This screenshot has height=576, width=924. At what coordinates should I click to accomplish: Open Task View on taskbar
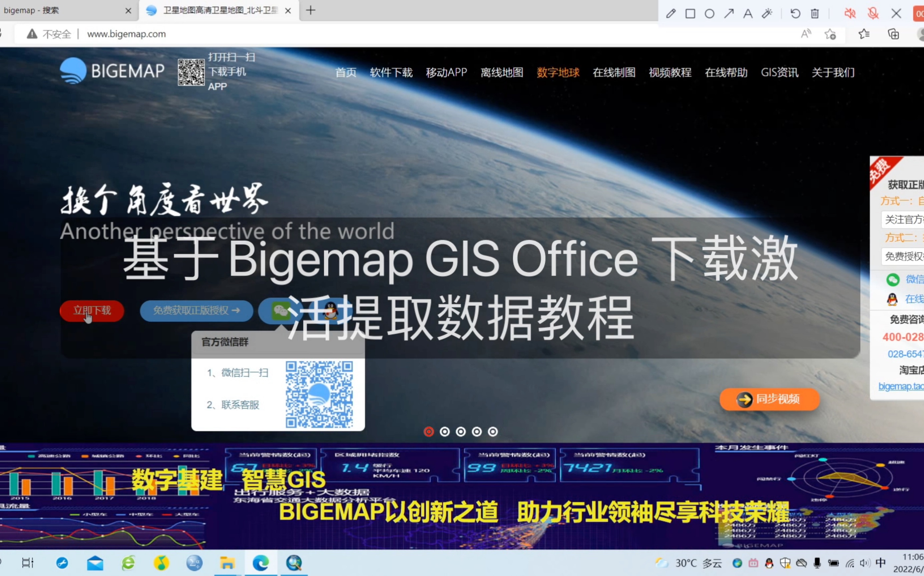coord(28,563)
